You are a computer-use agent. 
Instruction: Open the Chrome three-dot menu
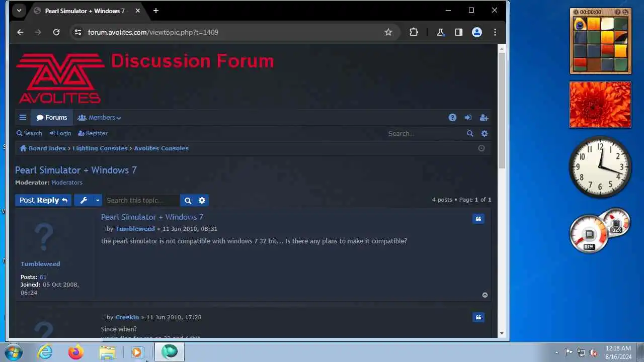(x=495, y=32)
